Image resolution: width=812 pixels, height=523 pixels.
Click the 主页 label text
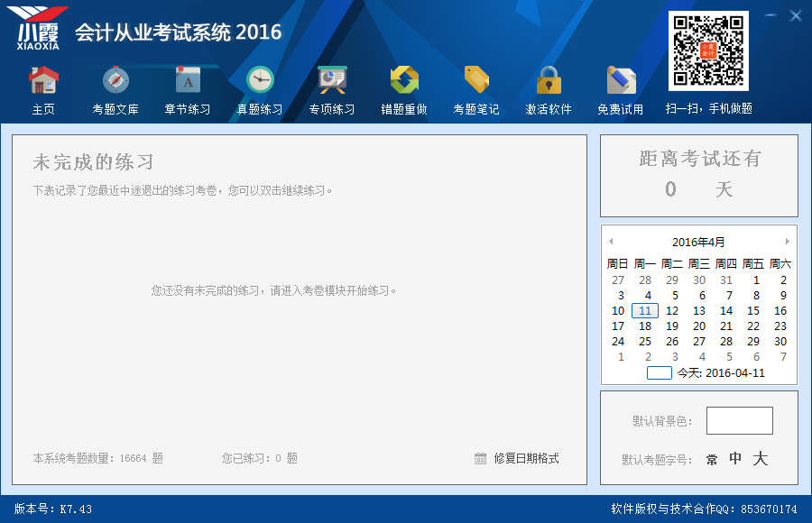point(43,109)
